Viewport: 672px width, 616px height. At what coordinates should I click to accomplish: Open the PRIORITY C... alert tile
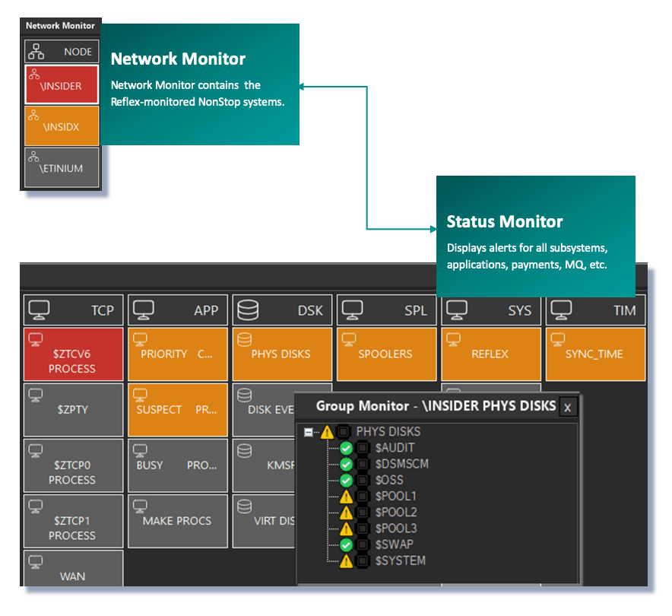(178, 354)
